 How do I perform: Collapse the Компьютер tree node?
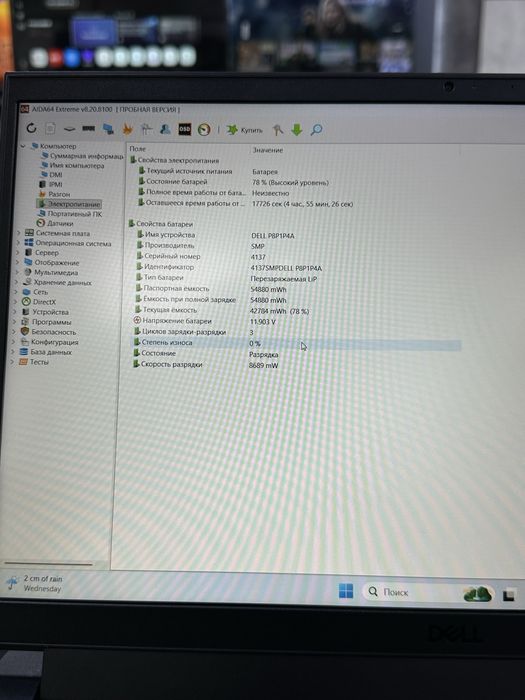point(23,146)
